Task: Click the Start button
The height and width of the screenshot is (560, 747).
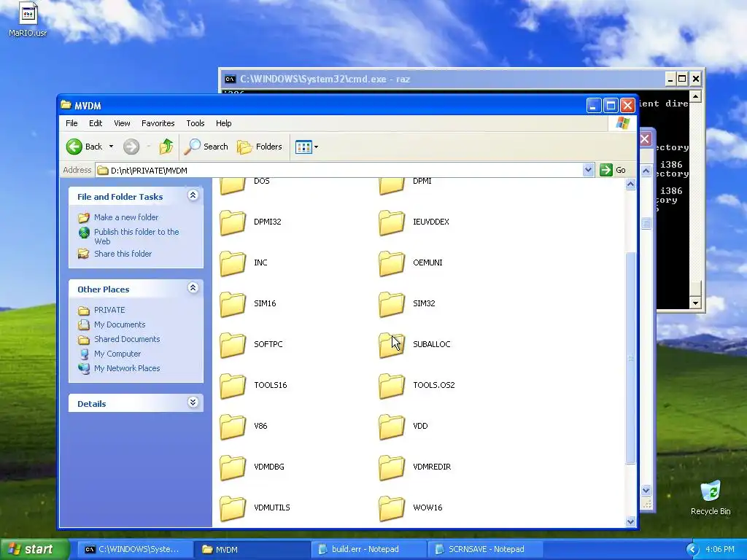Action: coord(34,549)
